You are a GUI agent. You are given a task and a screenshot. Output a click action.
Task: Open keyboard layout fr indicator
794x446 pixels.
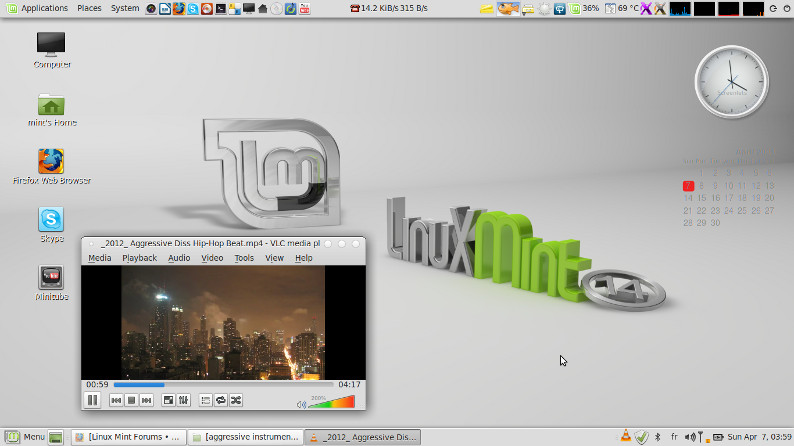[x=674, y=437]
